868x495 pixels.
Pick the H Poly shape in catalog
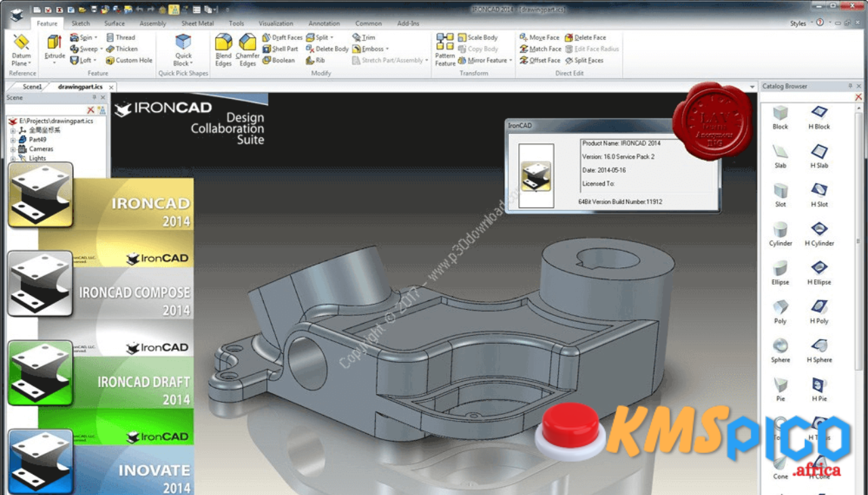click(x=819, y=312)
